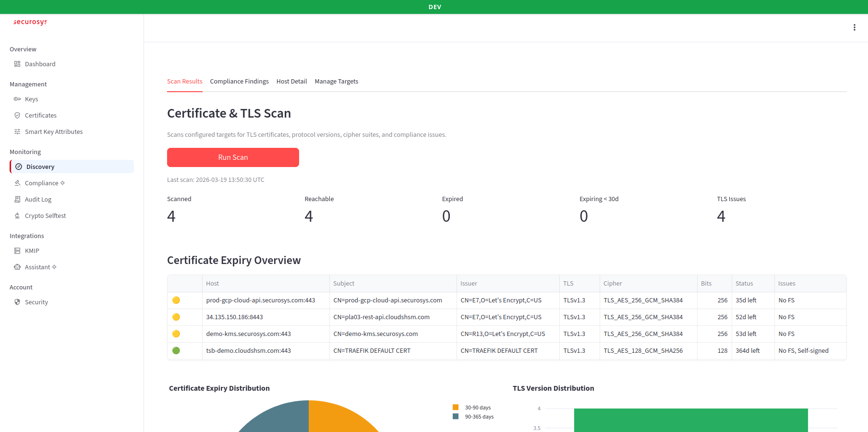Click the green status dot for tsb-demo

tap(176, 350)
